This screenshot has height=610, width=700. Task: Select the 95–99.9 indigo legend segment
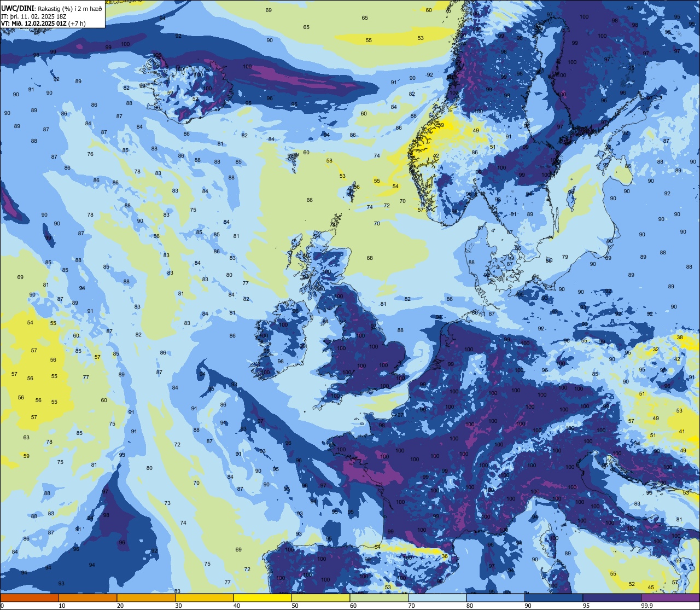point(612,597)
